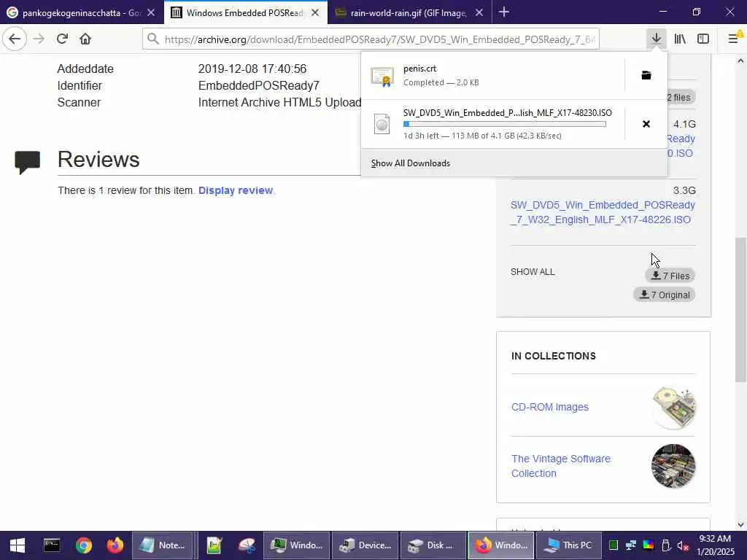The height and width of the screenshot is (560, 747).
Task: Click the muted volume tray icon
Action: 684,545
